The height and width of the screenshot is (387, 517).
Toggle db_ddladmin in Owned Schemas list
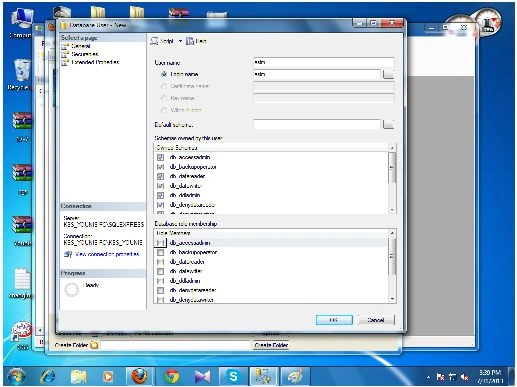(160, 195)
